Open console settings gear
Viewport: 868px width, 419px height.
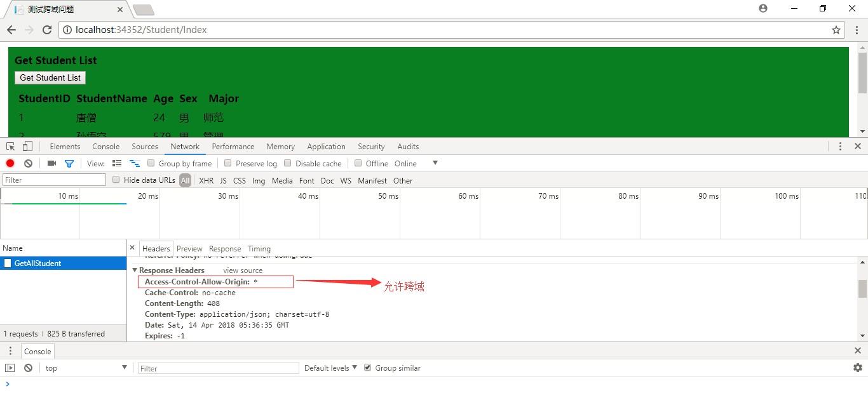(857, 368)
